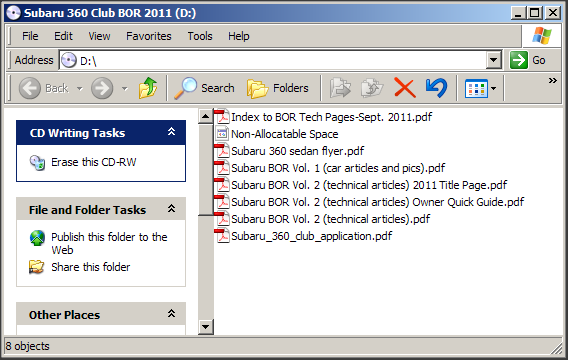568x360 pixels.
Task: Open the Views dropdown arrow
Action: [493, 88]
